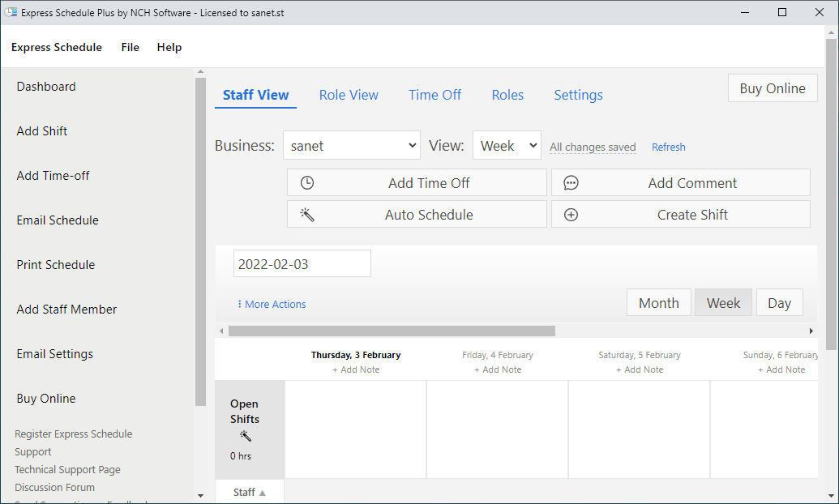The height and width of the screenshot is (504, 839).
Task: Click the Thursday, 3 February column header
Action: (356, 355)
